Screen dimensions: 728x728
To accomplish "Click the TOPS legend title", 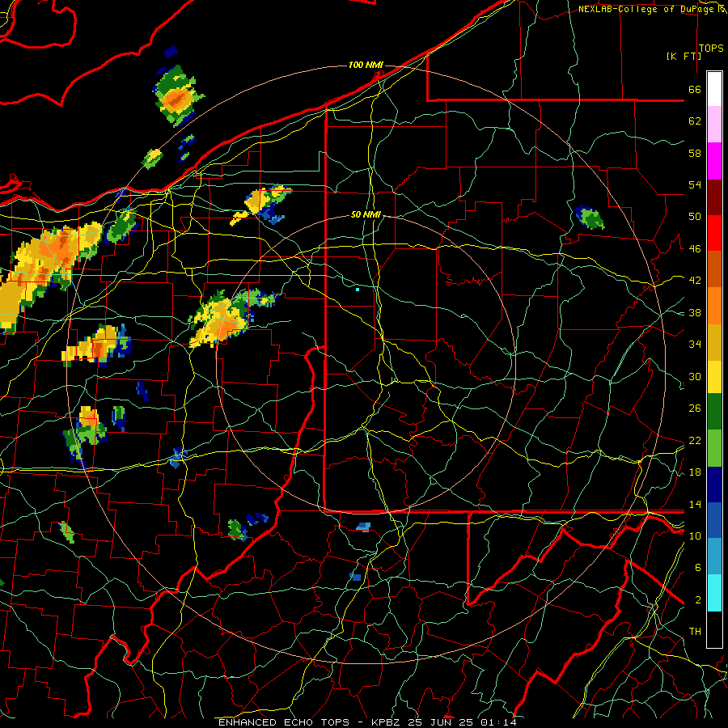I will tap(711, 49).
